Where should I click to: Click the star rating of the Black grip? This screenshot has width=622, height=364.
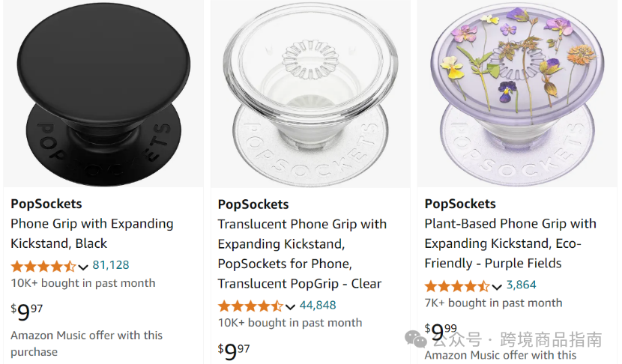point(43,266)
